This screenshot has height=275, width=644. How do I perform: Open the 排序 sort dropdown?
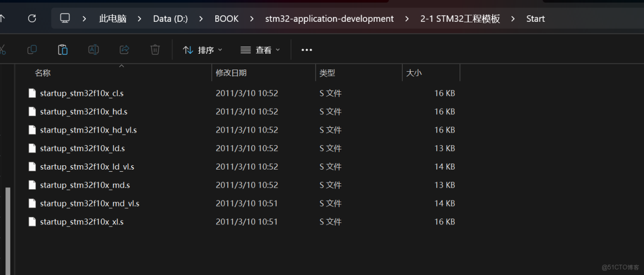(x=202, y=49)
